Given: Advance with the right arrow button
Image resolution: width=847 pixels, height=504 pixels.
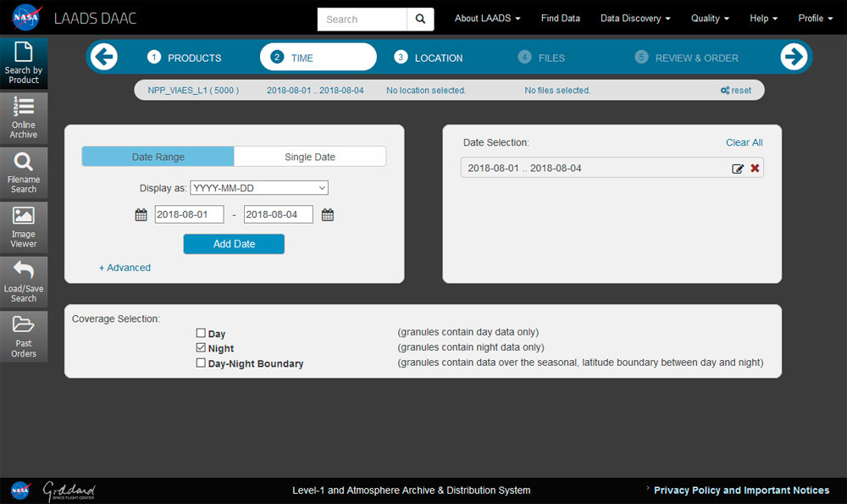Looking at the screenshot, I should coord(794,57).
